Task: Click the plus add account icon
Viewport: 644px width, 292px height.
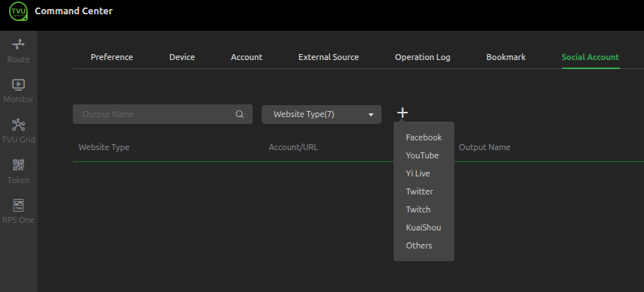Action: pyautogui.click(x=403, y=113)
